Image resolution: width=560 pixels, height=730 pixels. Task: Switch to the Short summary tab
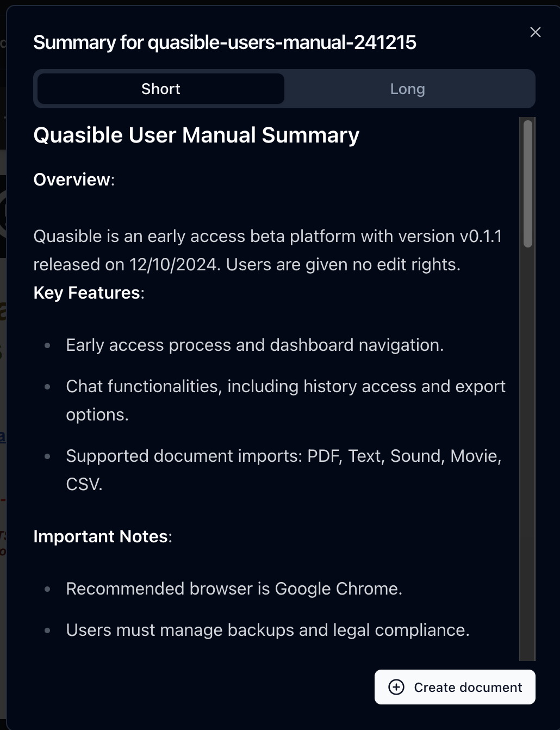tap(161, 89)
